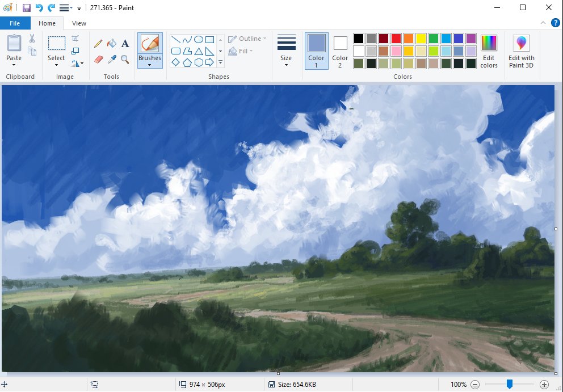
Task: Choose the Pentagon shape
Action: (187, 62)
